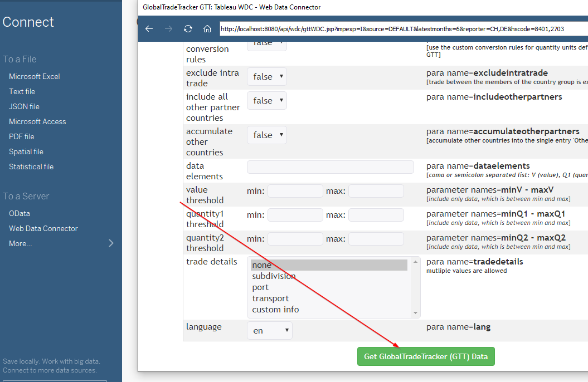Click More... under To a Server

tap(21, 243)
